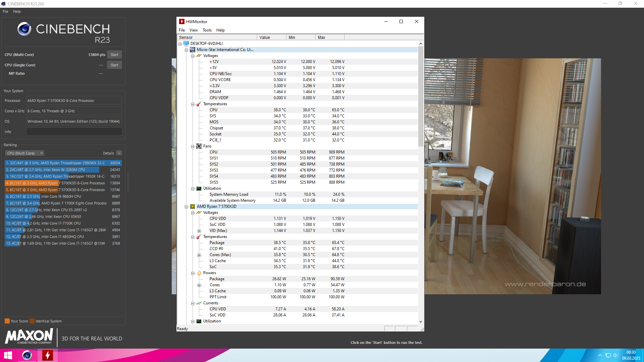
Task: Open the Windows Start menu
Action: 8,355
